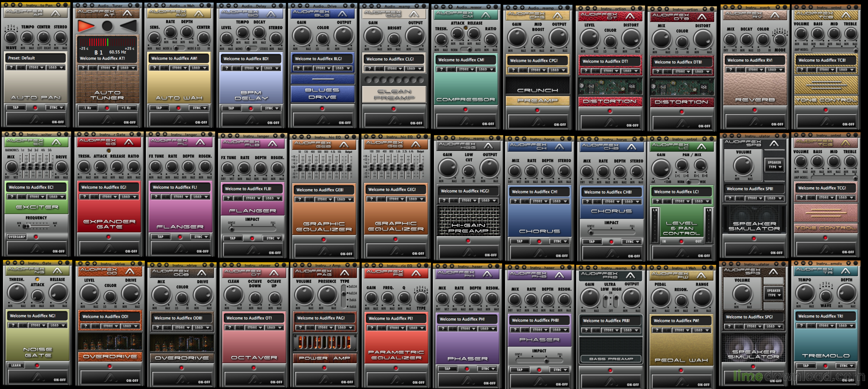The height and width of the screenshot is (389, 868).
Task: Click the Frequency slider in Exciter
Action: coord(36,226)
